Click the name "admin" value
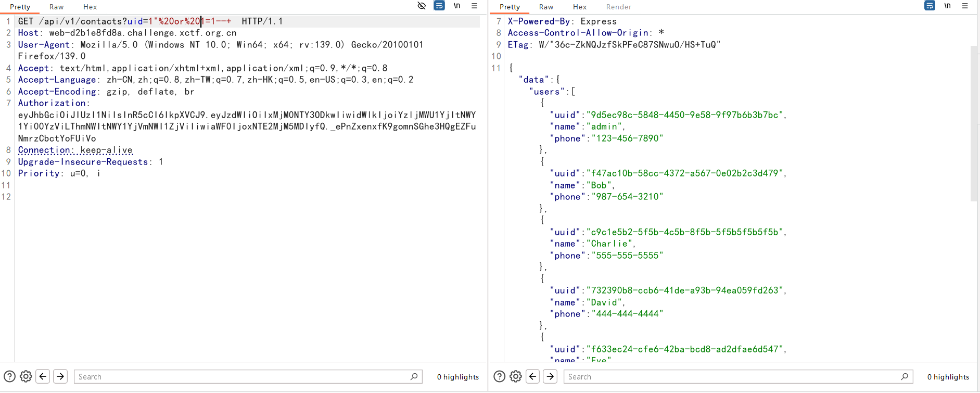 604,126
